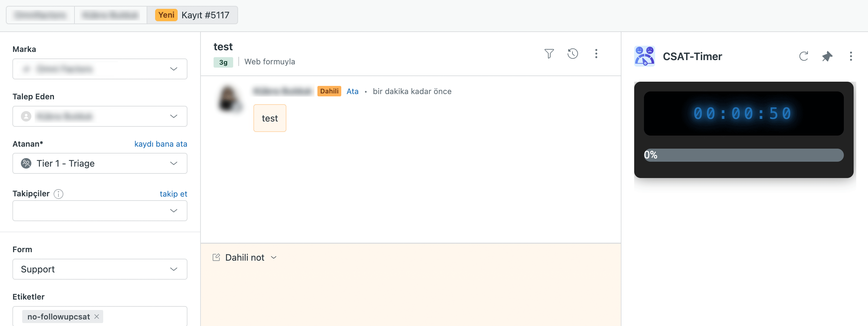Click the kaydı bana ata link
The width and height of the screenshot is (868, 326).
tap(161, 144)
